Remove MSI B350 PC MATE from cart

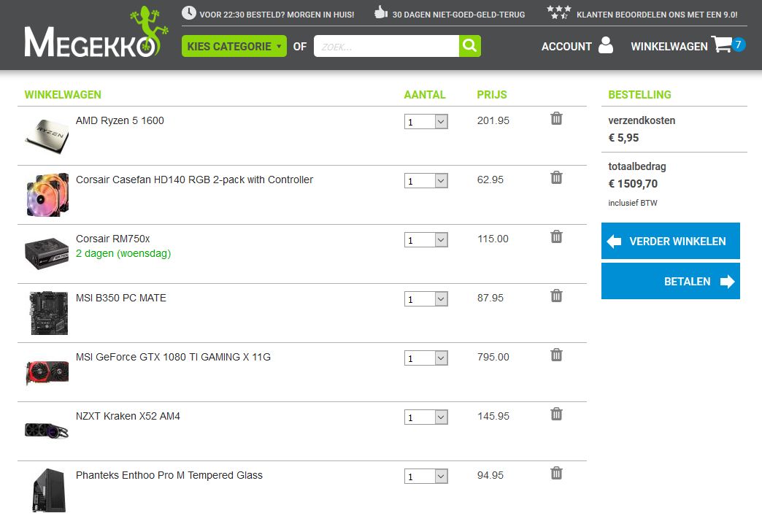pos(556,296)
